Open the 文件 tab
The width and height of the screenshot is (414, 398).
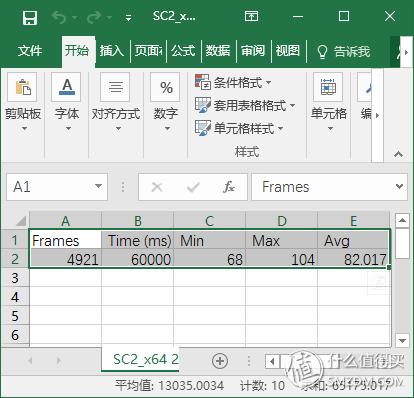(x=30, y=51)
